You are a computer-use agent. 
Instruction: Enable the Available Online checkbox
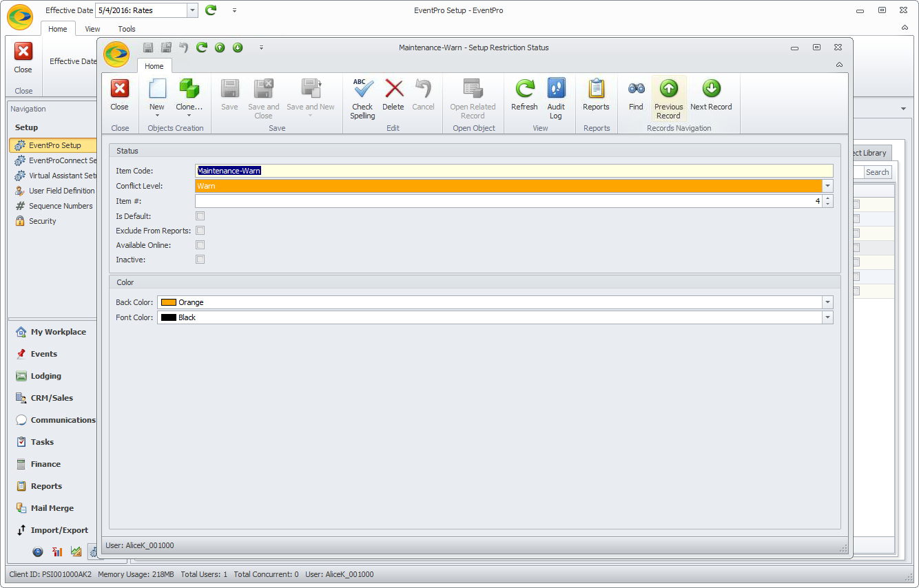coord(200,245)
